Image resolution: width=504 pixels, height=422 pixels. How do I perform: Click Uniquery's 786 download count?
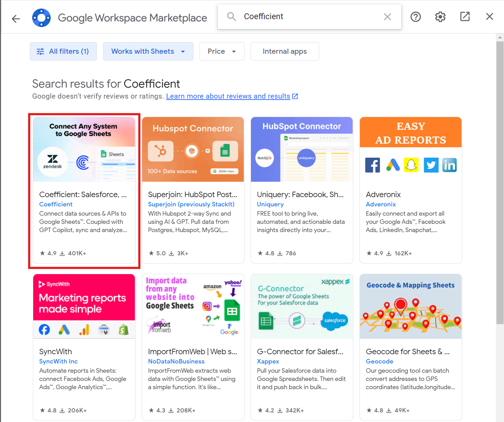287,253
